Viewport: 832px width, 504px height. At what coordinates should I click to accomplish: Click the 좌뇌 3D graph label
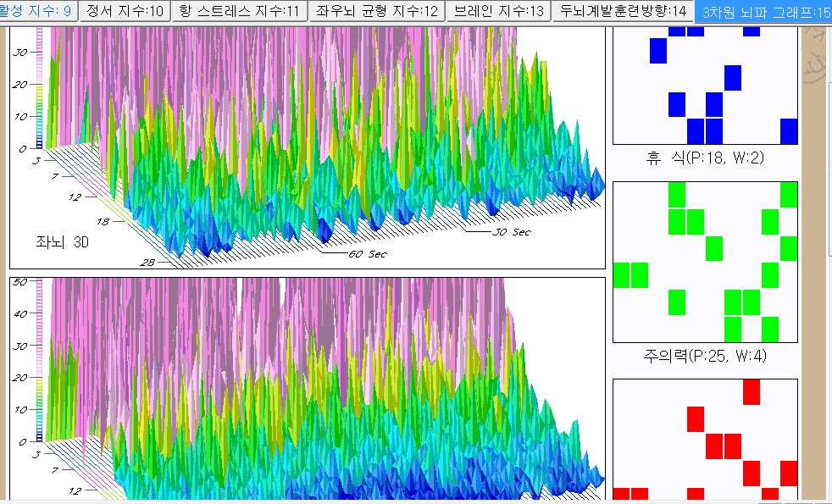click(x=61, y=241)
